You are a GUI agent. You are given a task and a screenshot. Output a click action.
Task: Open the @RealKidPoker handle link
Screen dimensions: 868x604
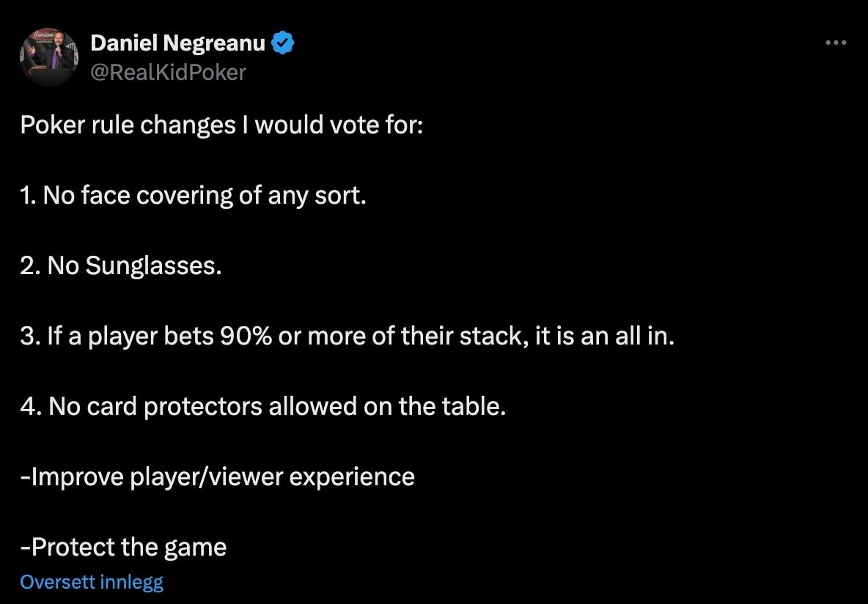(x=169, y=72)
